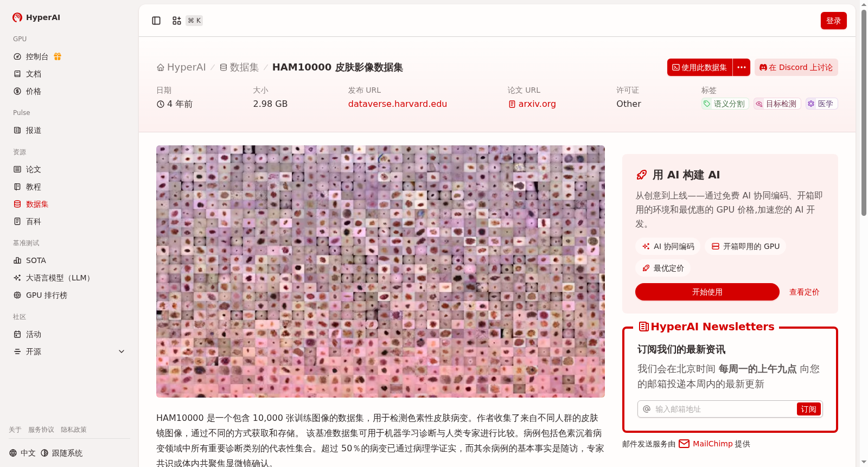The width and height of the screenshot is (868, 467).
Task: Click the 医学 tag
Action: (x=821, y=104)
